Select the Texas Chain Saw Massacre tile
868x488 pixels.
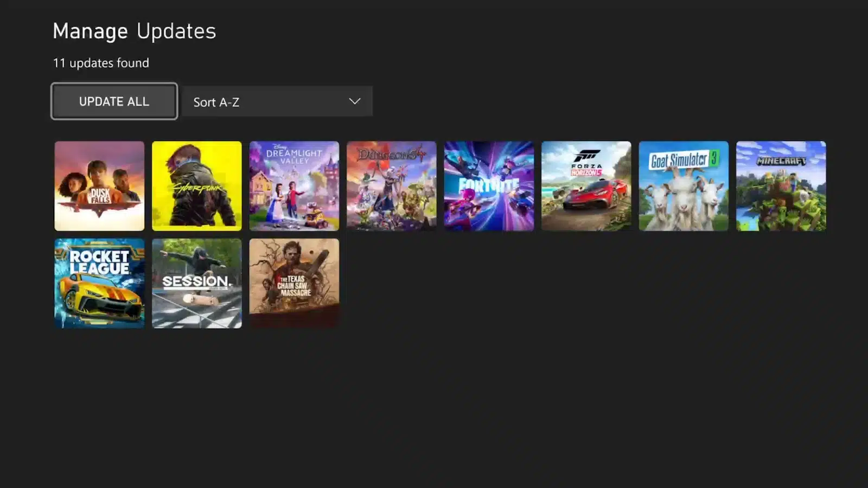[x=294, y=284]
